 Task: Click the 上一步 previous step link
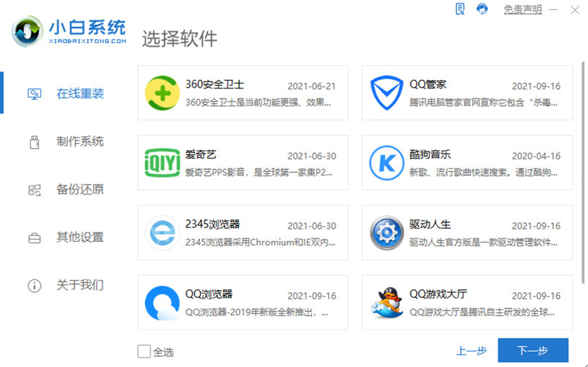point(471,351)
